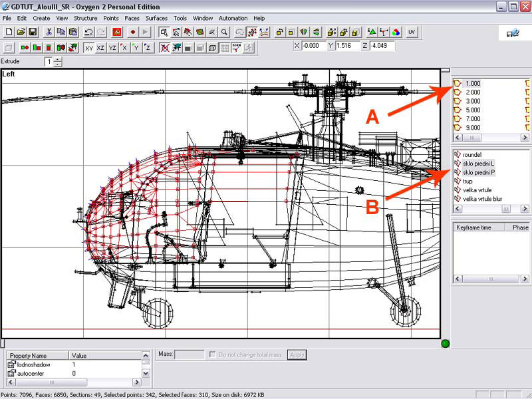
Task: Increase the Extrude value with the spinner
Action: (58, 59)
